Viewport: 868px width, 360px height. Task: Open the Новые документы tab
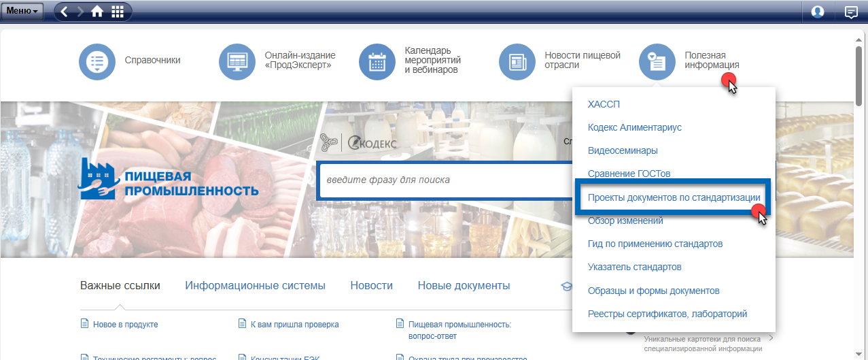464,286
